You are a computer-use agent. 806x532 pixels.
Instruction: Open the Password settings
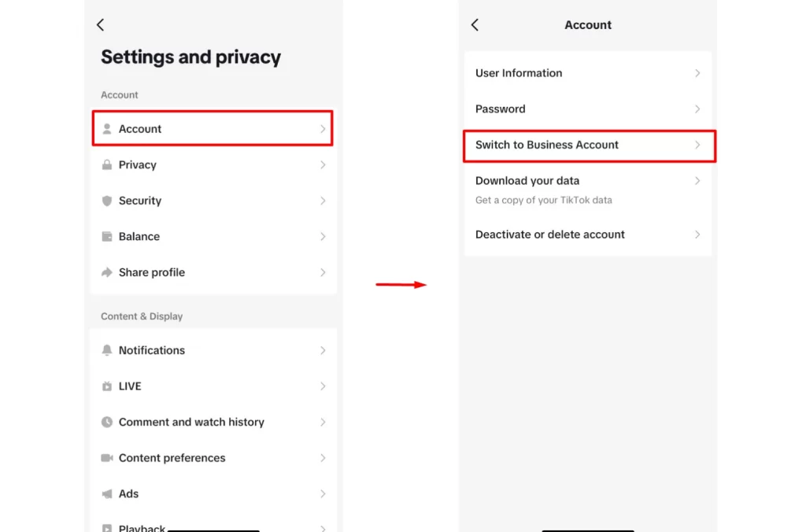coord(501,109)
